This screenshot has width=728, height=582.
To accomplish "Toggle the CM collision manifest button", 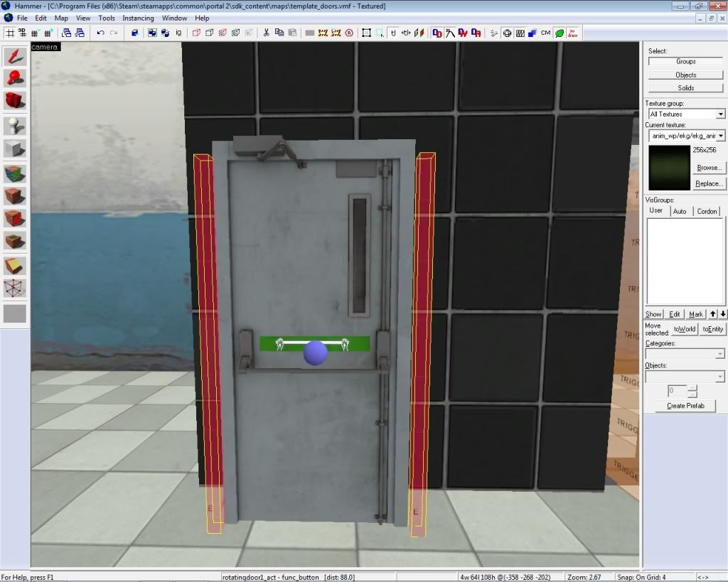I will click(545, 33).
